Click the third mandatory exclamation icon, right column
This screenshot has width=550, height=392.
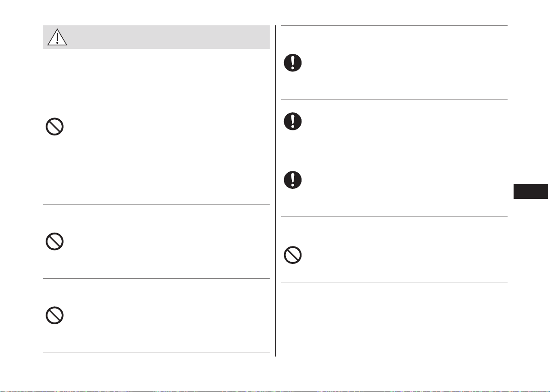293,180
